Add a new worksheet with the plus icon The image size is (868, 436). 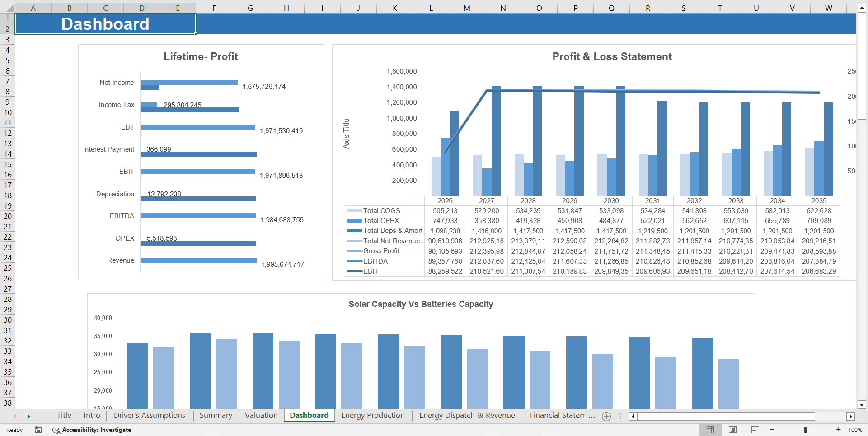click(x=606, y=416)
